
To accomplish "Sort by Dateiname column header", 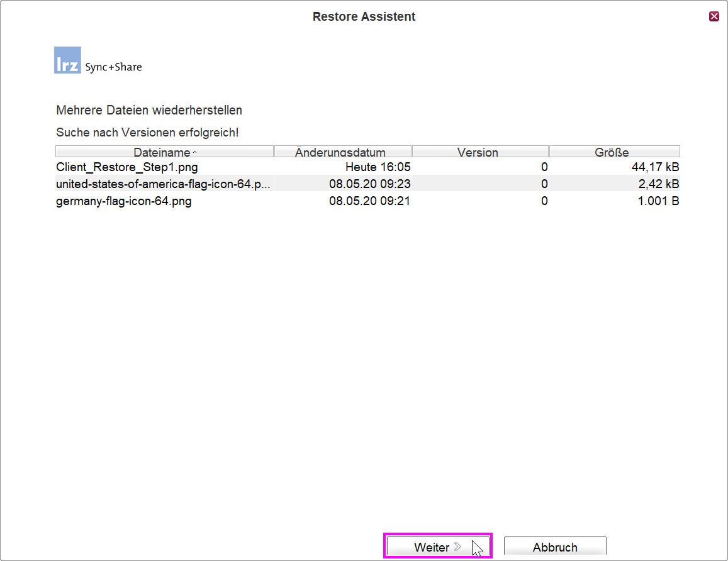I will click(162, 152).
